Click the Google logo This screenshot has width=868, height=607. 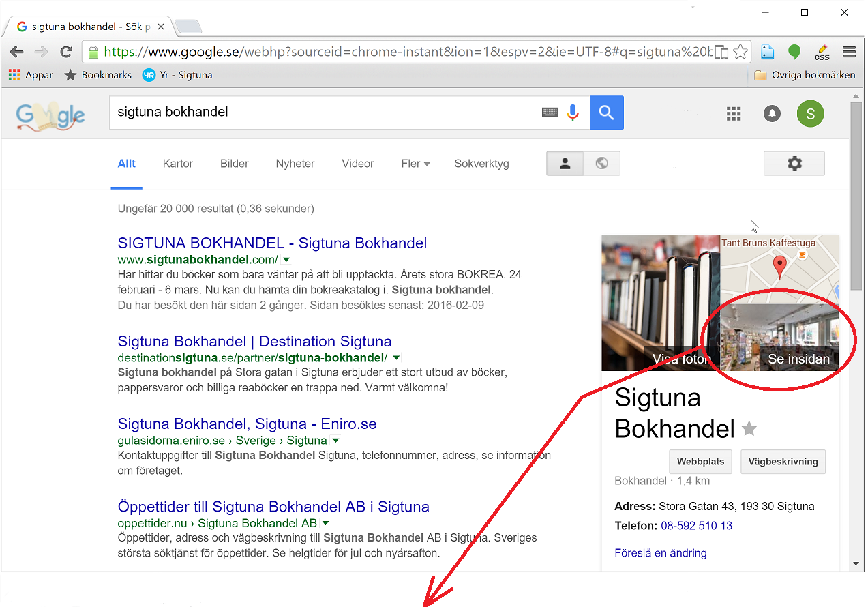pyautogui.click(x=50, y=115)
